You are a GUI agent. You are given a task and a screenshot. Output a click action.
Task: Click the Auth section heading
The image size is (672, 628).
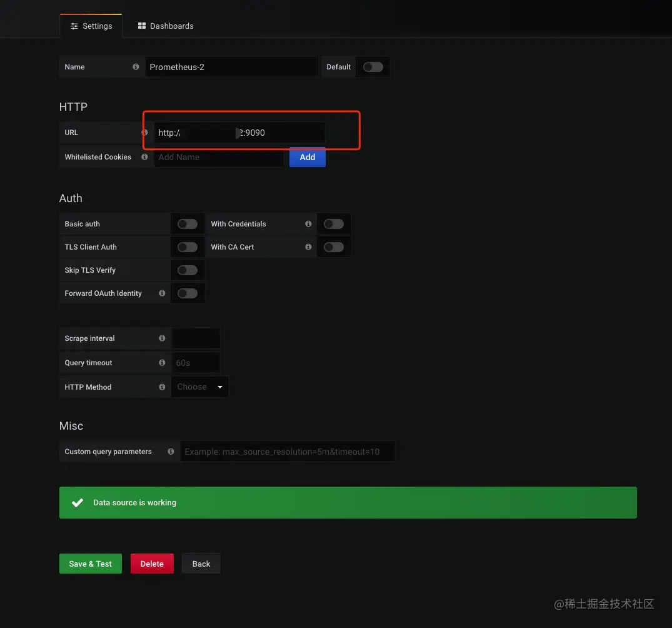click(71, 198)
